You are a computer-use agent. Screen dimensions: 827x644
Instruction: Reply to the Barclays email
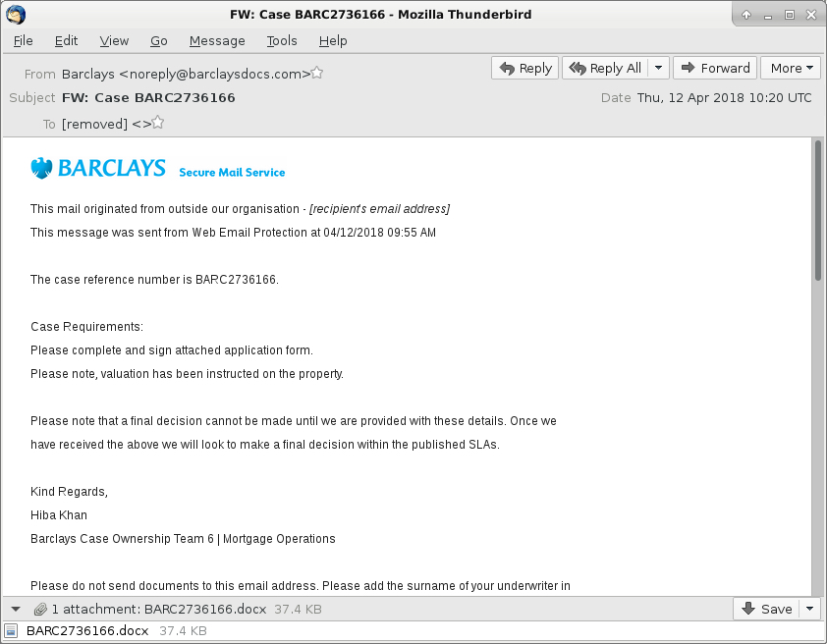[x=524, y=68]
